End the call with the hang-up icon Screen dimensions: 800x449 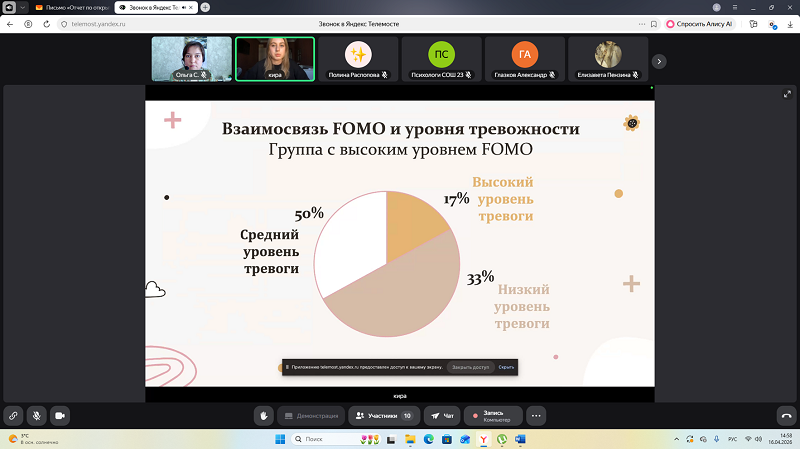click(786, 416)
